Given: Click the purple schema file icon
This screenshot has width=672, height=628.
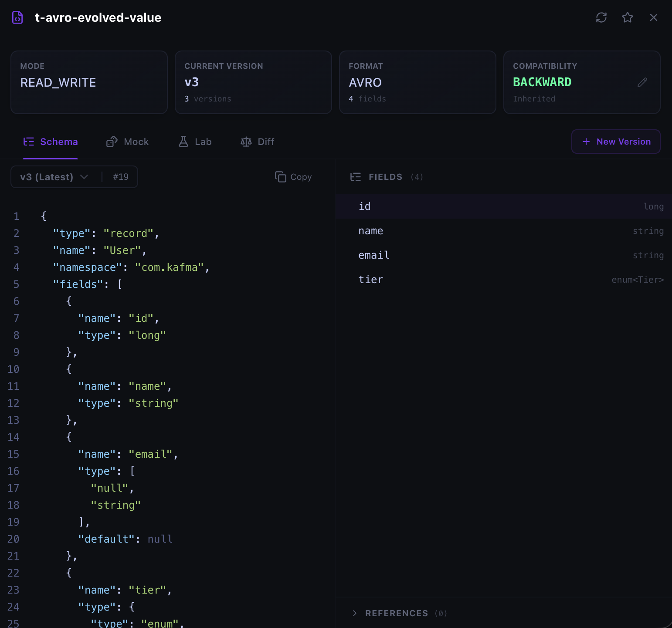Looking at the screenshot, I should coord(17,17).
